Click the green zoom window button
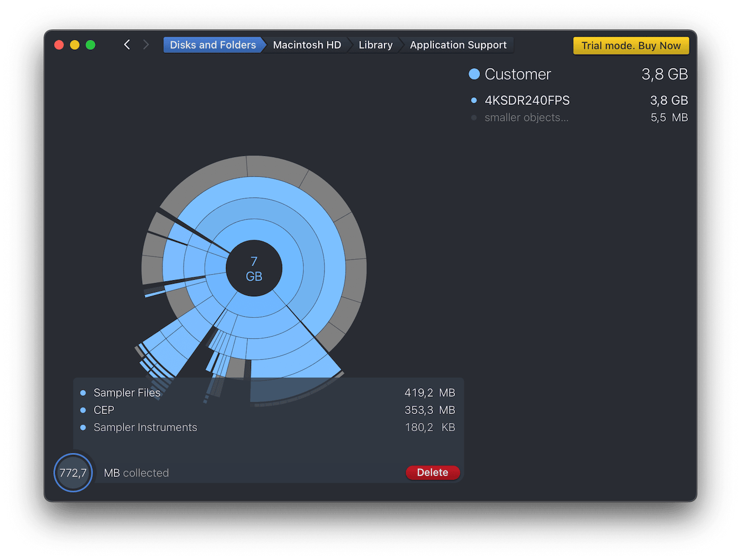 (x=91, y=45)
